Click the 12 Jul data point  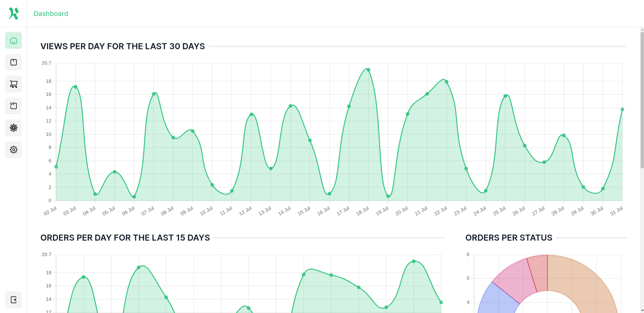point(251,114)
